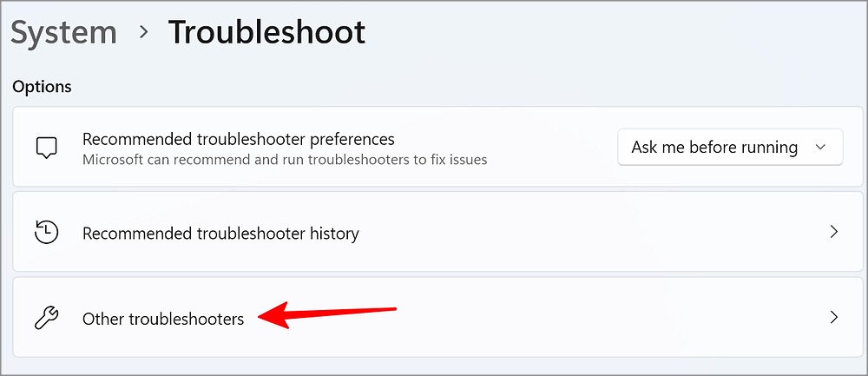Open the "Ask me before running" dropdown
The width and height of the screenshot is (868, 376).
[x=729, y=148]
